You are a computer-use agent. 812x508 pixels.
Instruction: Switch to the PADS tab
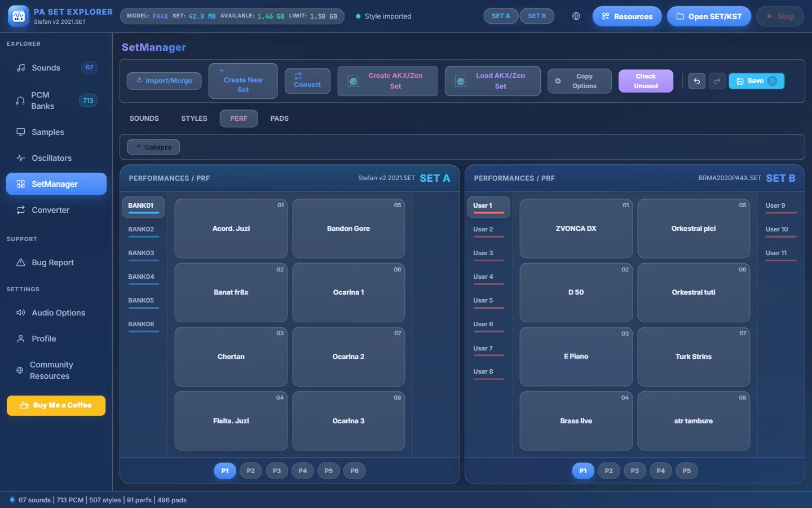coord(279,119)
